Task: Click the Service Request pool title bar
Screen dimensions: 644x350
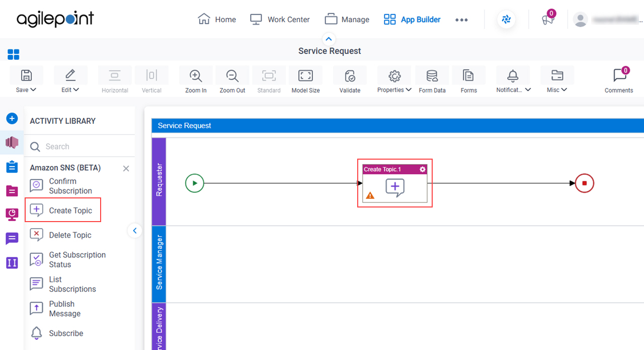Action: point(397,125)
